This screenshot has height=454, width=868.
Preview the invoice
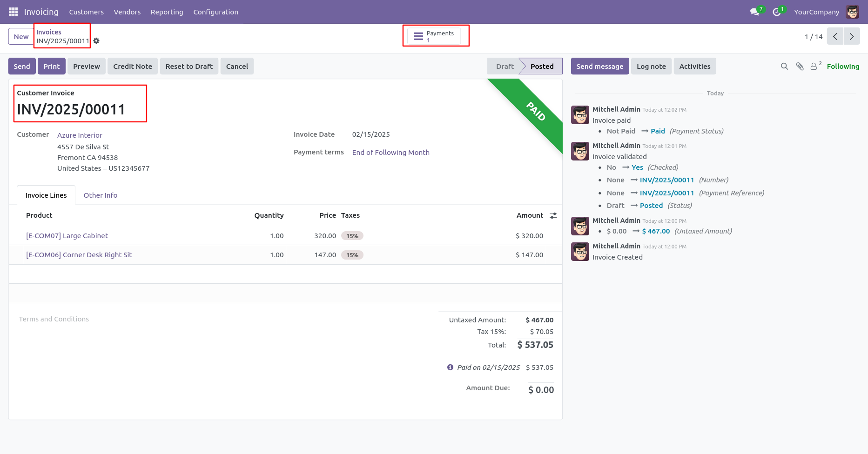click(x=87, y=66)
